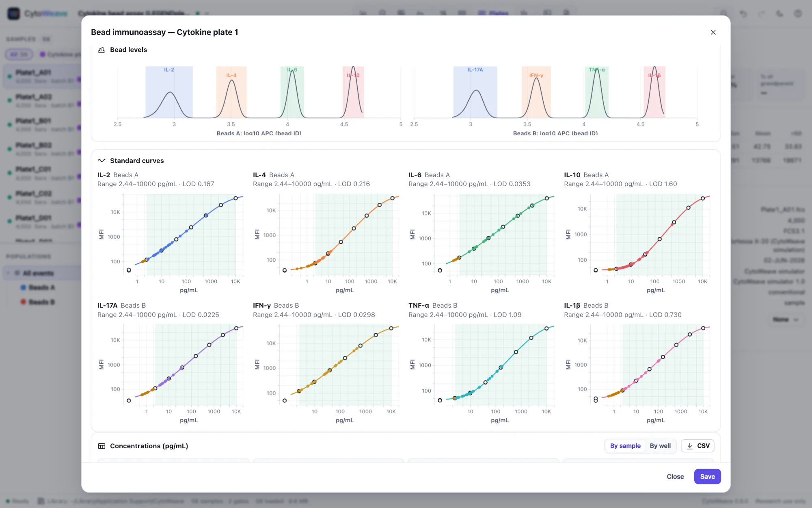Image resolution: width=812 pixels, height=508 pixels.
Task: Click the IL-10 range text 'LOD 1.60'
Action: tap(663, 184)
